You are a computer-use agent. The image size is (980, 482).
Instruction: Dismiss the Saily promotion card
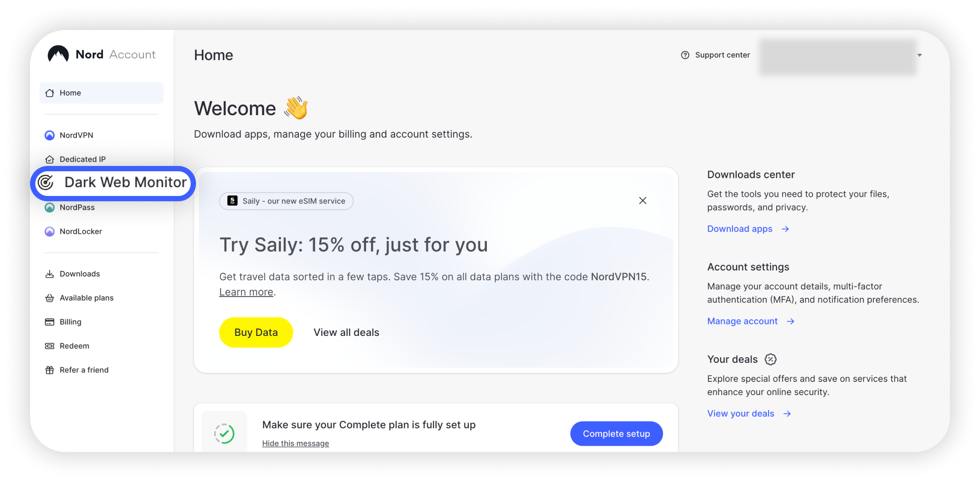click(x=643, y=201)
